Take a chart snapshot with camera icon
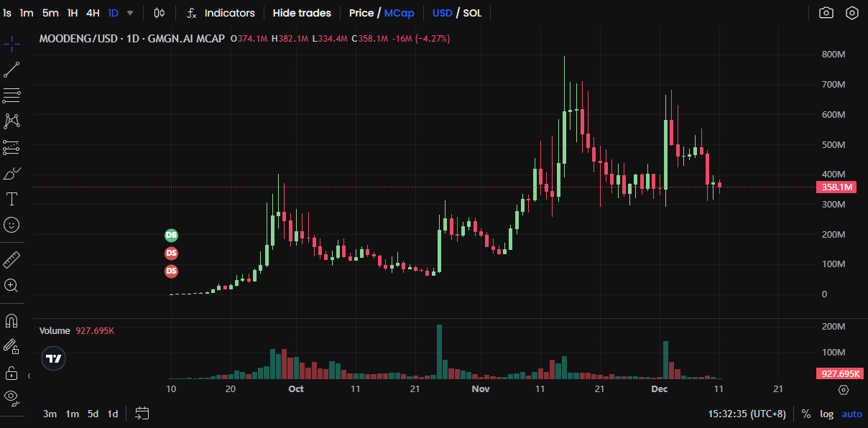The height and width of the screenshot is (428, 868). coord(826,13)
